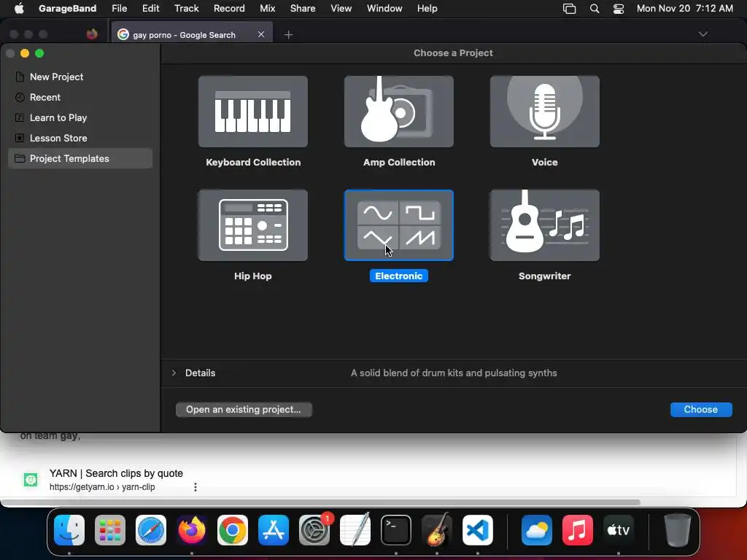Screen dimensions: 747x560
Task: Click Open an existing project button
Action: pyautogui.click(x=244, y=410)
